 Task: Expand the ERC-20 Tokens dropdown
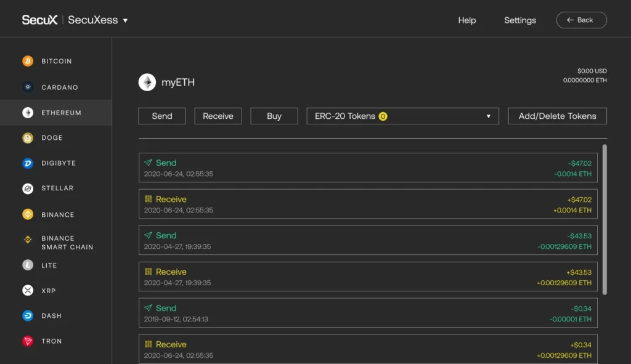403,116
